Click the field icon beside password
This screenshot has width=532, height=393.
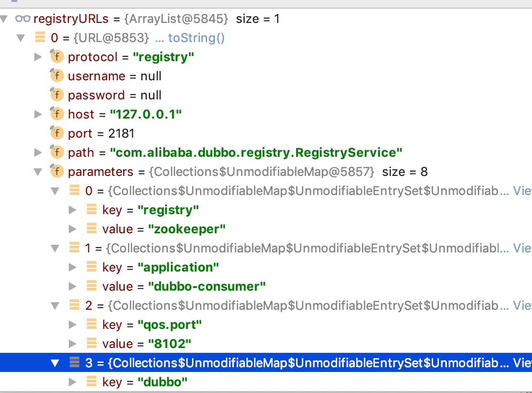click(x=57, y=94)
